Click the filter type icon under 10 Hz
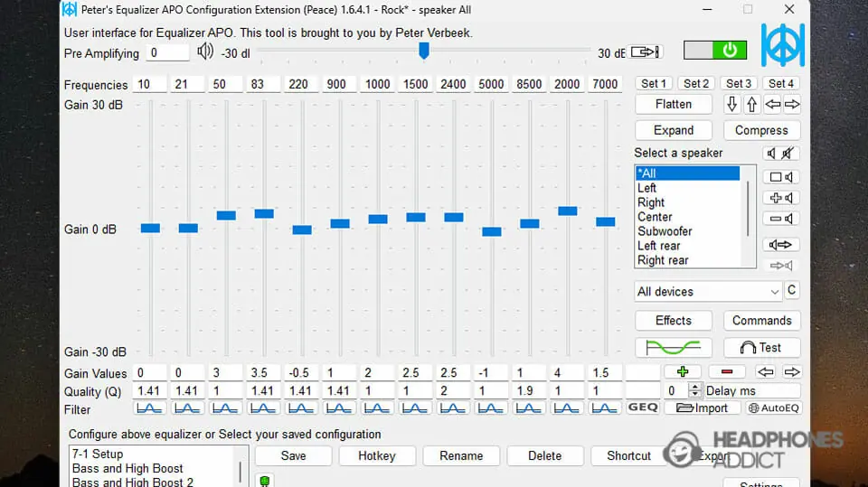The height and width of the screenshot is (487, 868). point(150,408)
